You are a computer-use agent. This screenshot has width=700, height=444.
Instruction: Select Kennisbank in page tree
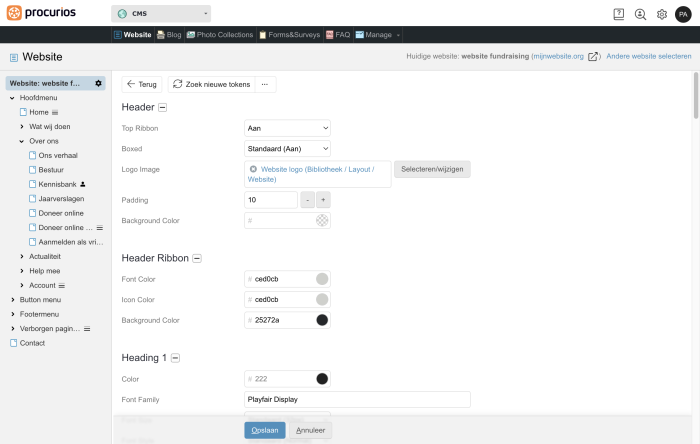(x=57, y=184)
